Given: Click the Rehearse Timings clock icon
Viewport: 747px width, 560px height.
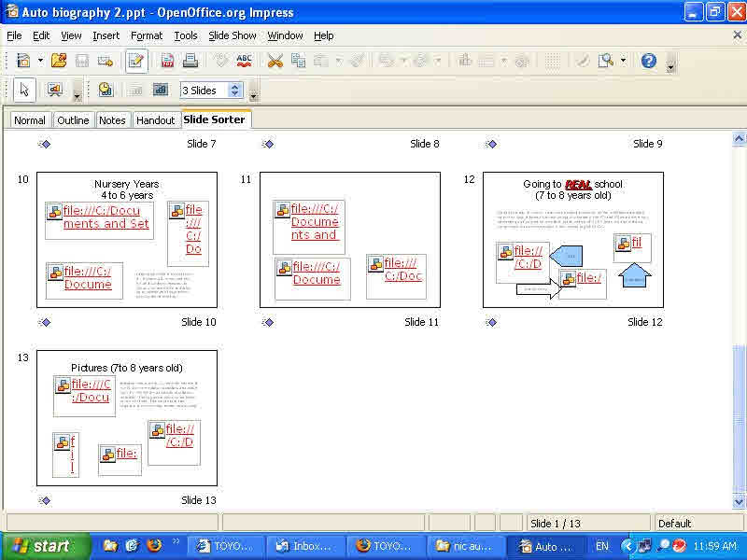Looking at the screenshot, I should (106, 90).
